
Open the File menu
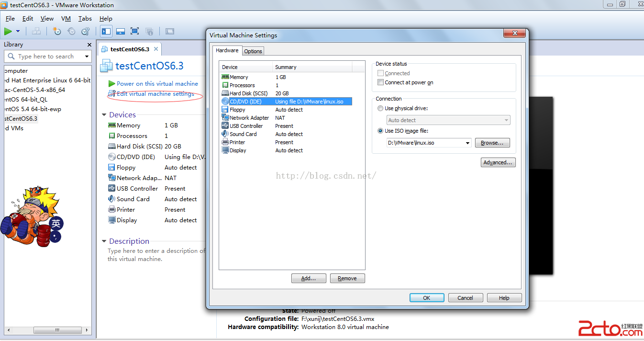click(x=10, y=19)
